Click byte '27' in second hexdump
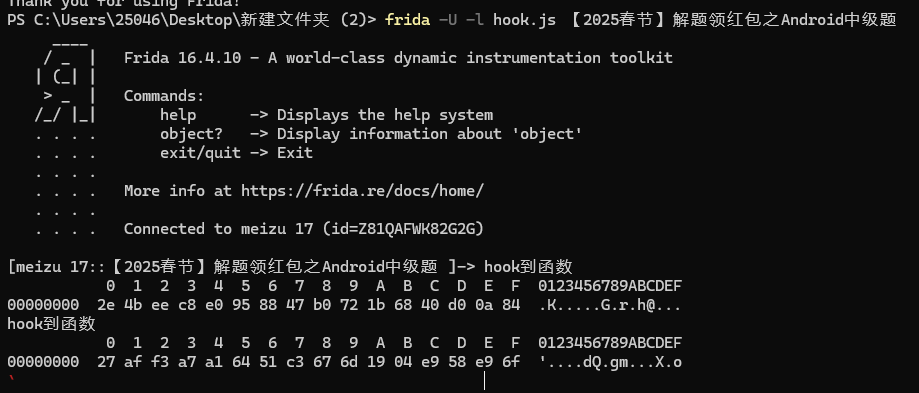This screenshot has height=393, width=919. pyautogui.click(x=106, y=362)
